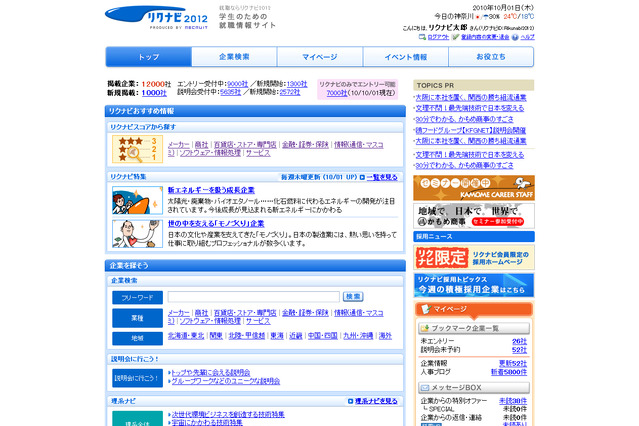Click the 1300社 new entry link
The image size is (639, 426).
pyautogui.click(x=297, y=84)
